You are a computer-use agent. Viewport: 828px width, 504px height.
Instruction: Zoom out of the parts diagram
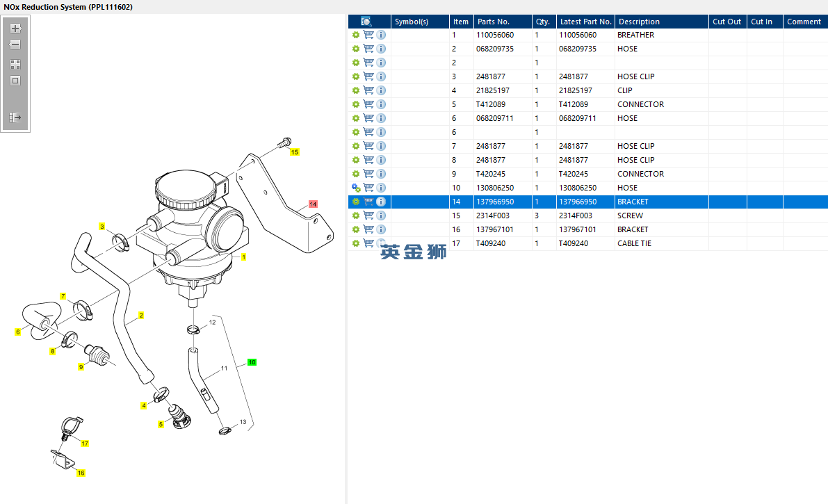15,44
